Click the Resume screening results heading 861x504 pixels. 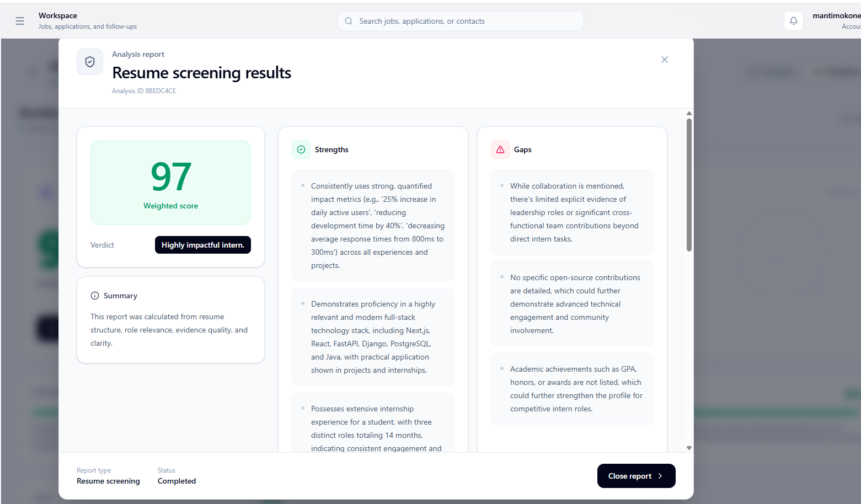point(202,73)
